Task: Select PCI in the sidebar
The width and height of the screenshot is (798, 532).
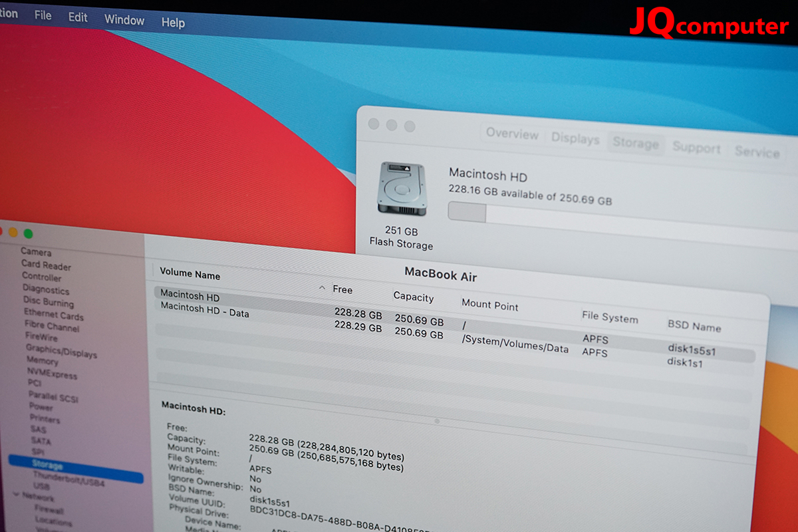Action: [35, 383]
